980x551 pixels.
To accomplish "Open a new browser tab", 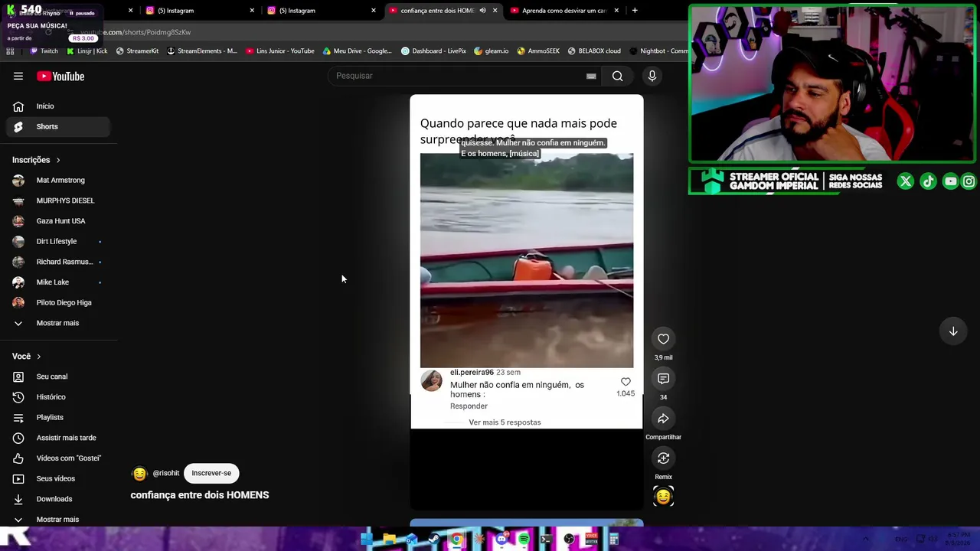I will tap(635, 11).
